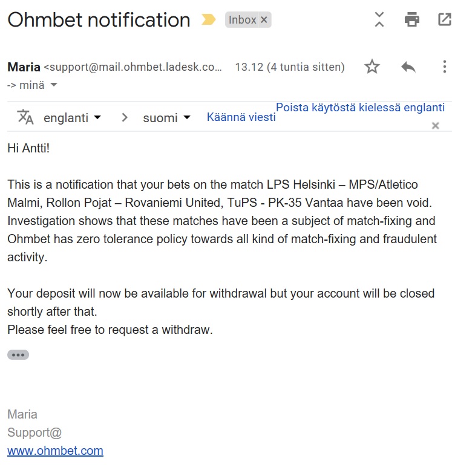The image size is (452, 476).
Task: Dismiss the translation bar with the X
Action: point(435,126)
